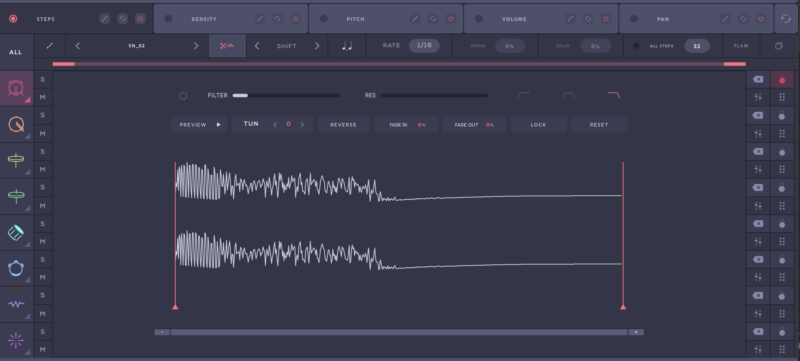Click the Pan circular reset icon
The height and width of the screenshot is (361, 800).
click(743, 19)
